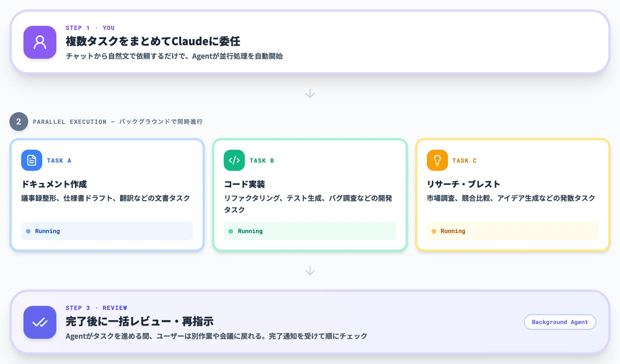This screenshot has width=620, height=364.
Task: Click the Running status bar in Task C
Action: [513, 231]
